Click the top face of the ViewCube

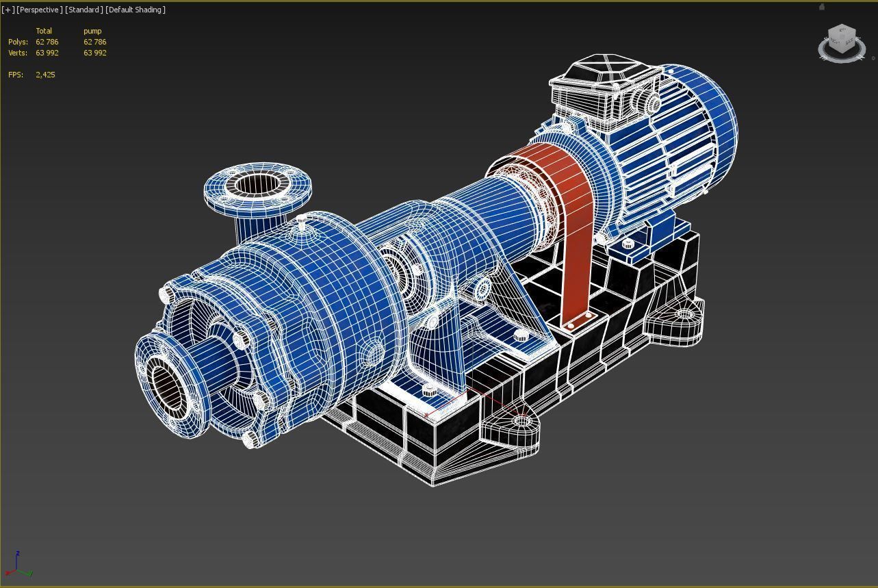point(842,31)
